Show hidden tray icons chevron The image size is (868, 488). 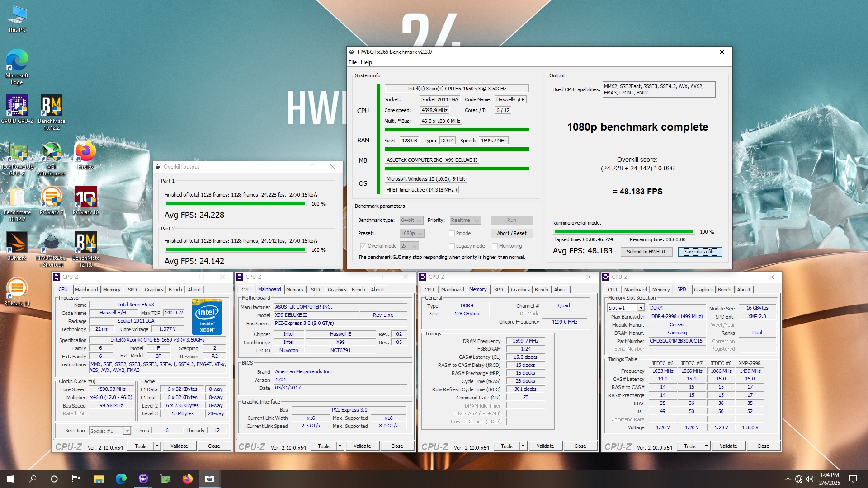[788, 479]
